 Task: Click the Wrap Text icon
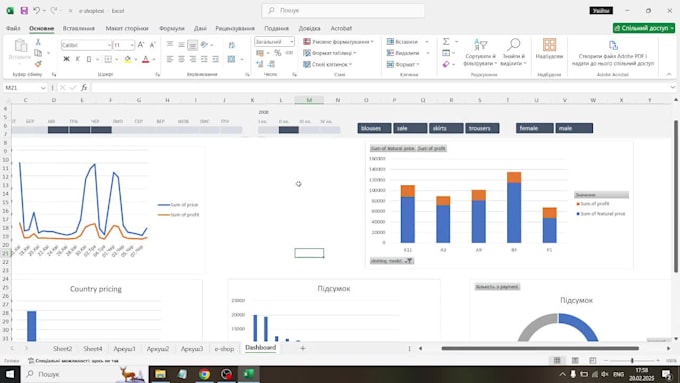click(x=232, y=45)
